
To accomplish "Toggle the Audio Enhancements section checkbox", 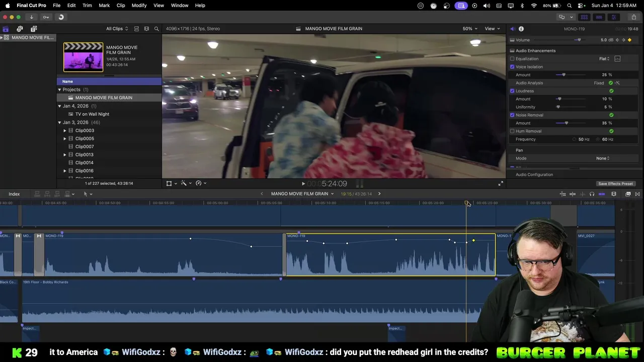I will (x=512, y=51).
